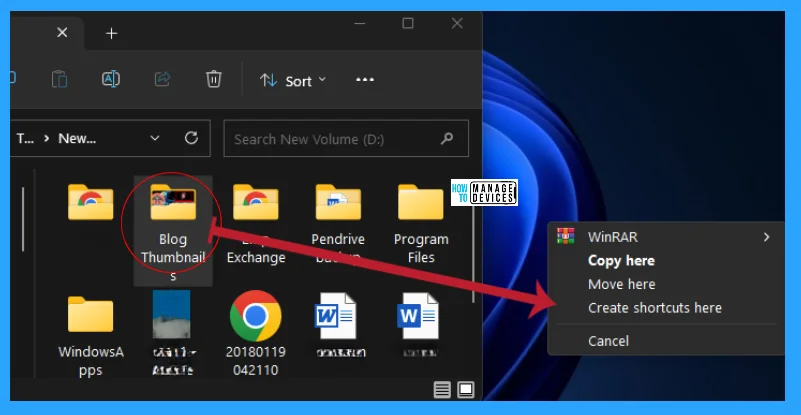Viewport: 801px width, 415px height.
Task: Click the Paste icon in the toolbar
Action: coord(60,80)
